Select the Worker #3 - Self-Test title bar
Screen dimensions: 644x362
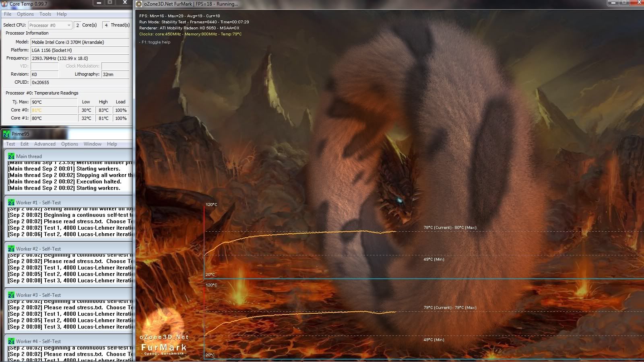[x=69, y=295]
